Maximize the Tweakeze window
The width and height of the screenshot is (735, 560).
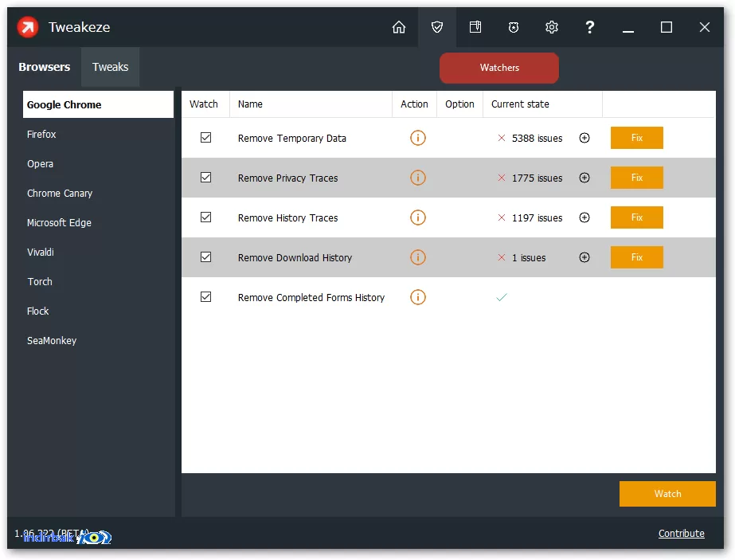[x=666, y=27]
